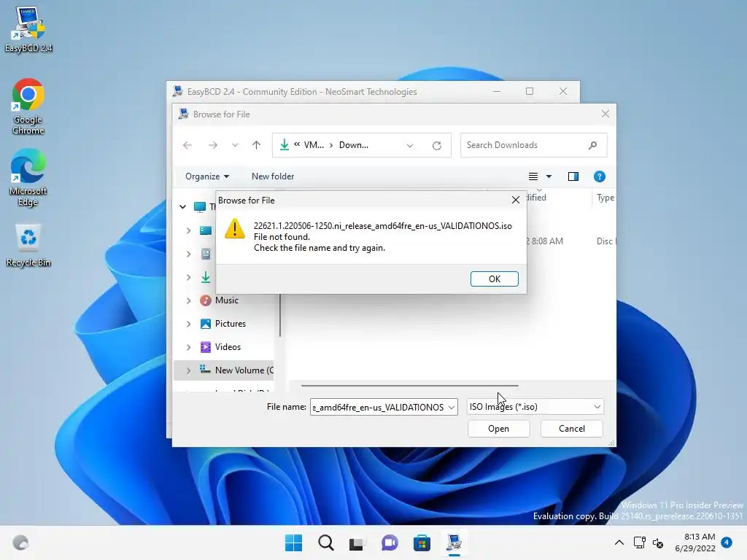Click the Down... breadcrumb segment
747x560 pixels.
[354, 145]
